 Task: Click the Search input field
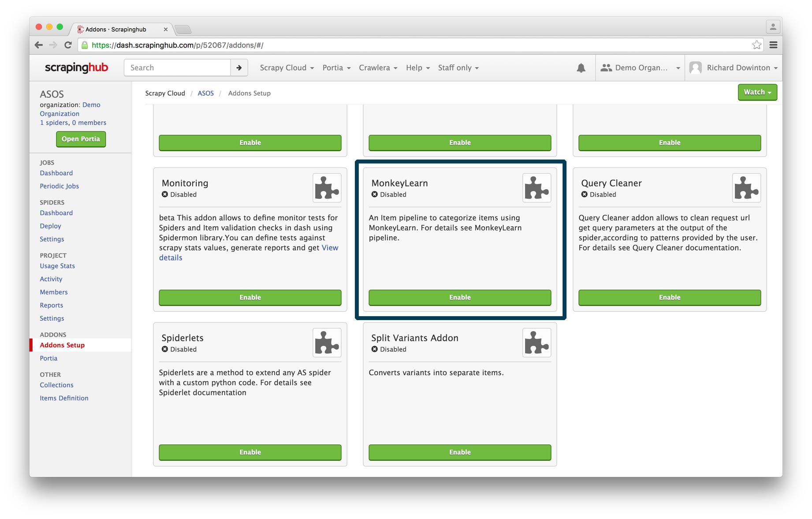[x=177, y=68]
